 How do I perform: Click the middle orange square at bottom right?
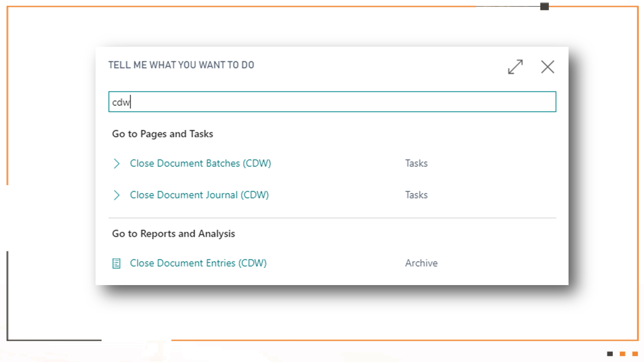(622, 354)
